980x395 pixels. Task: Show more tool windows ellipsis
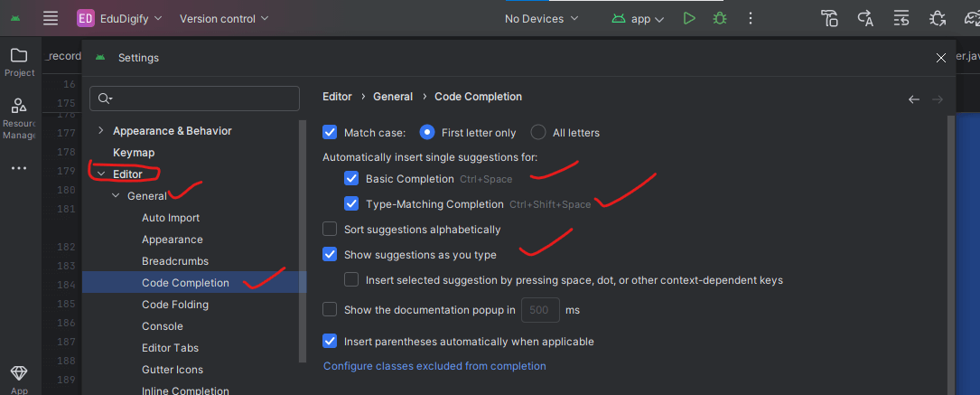click(19, 168)
